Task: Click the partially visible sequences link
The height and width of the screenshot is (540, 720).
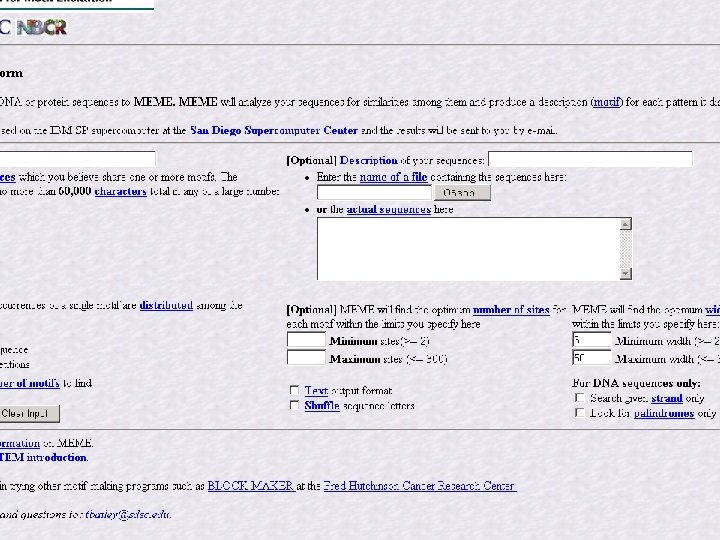Action: click(x=8, y=177)
